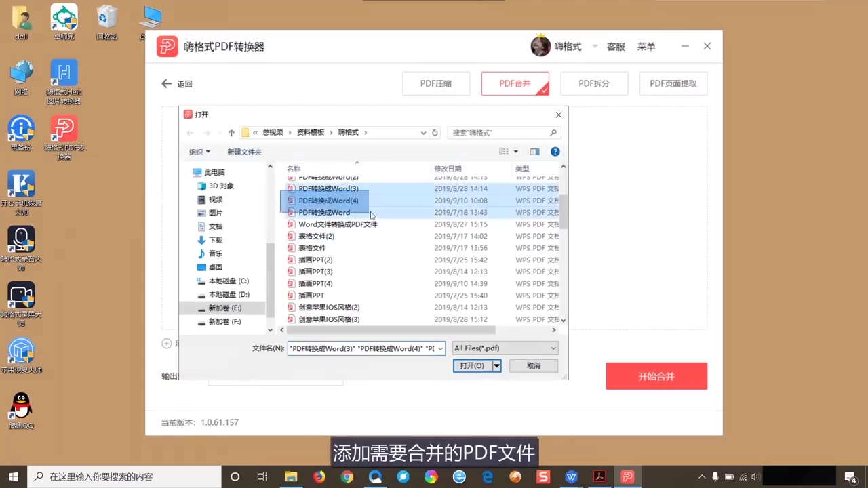Click the 取消 button
868x488 pixels.
(x=534, y=365)
